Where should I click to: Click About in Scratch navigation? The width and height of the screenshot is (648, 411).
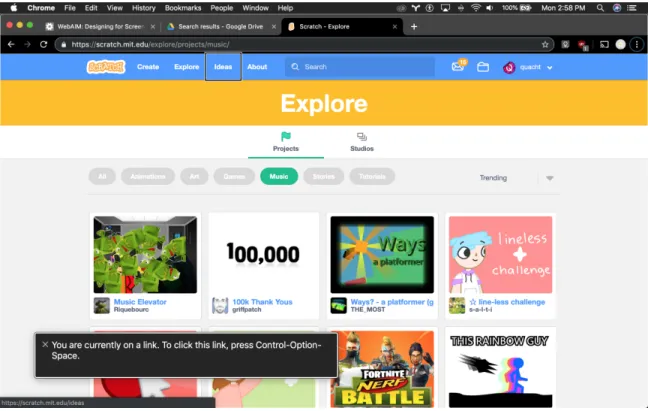pyautogui.click(x=257, y=67)
